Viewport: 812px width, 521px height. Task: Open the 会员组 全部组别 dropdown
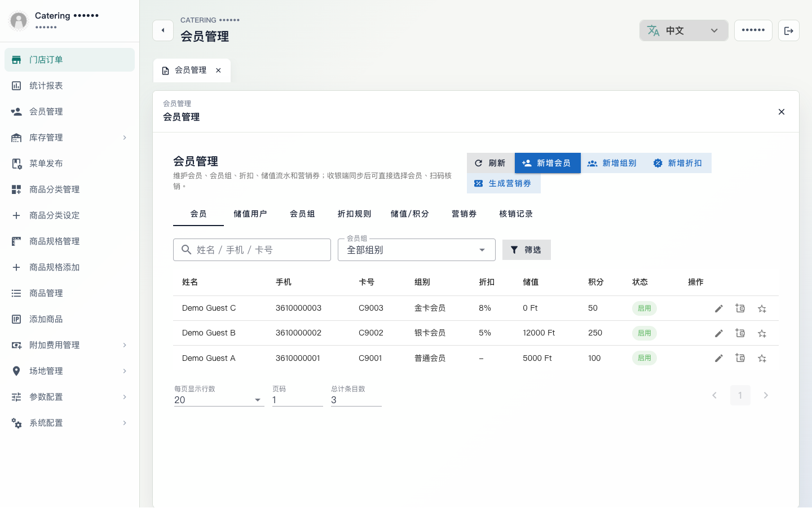pos(416,250)
